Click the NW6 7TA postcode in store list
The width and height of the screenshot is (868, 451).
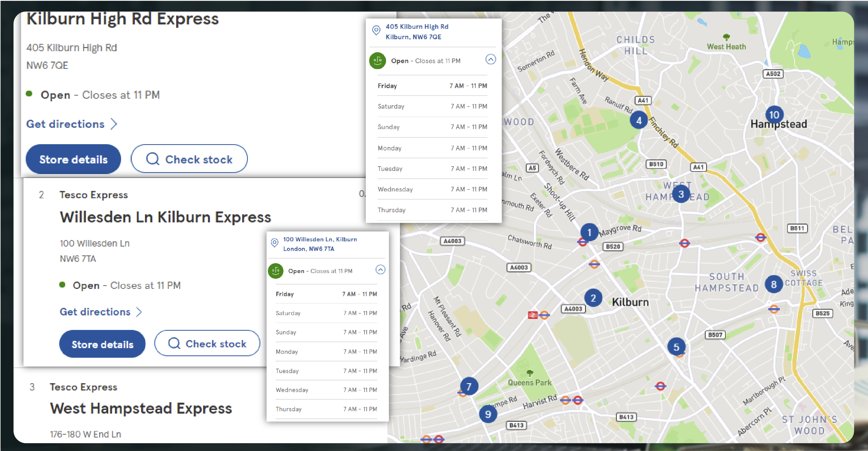(78, 259)
